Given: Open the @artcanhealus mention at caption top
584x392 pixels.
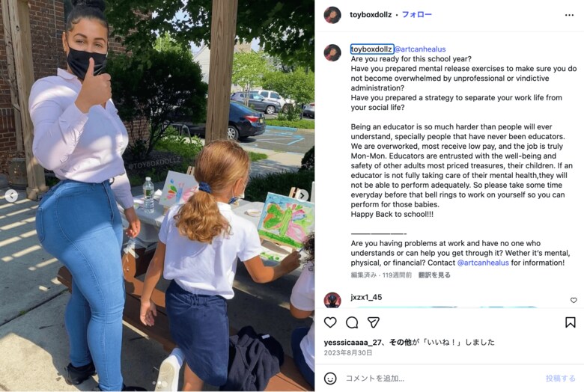Looking at the screenshot, I should pyautogui.click(x=420, y=49).
